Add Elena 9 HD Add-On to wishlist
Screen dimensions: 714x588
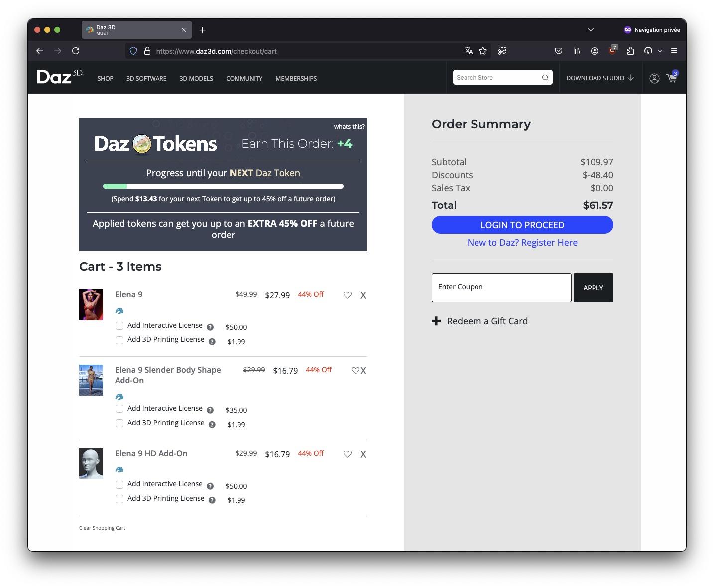[x=348, y=454]
